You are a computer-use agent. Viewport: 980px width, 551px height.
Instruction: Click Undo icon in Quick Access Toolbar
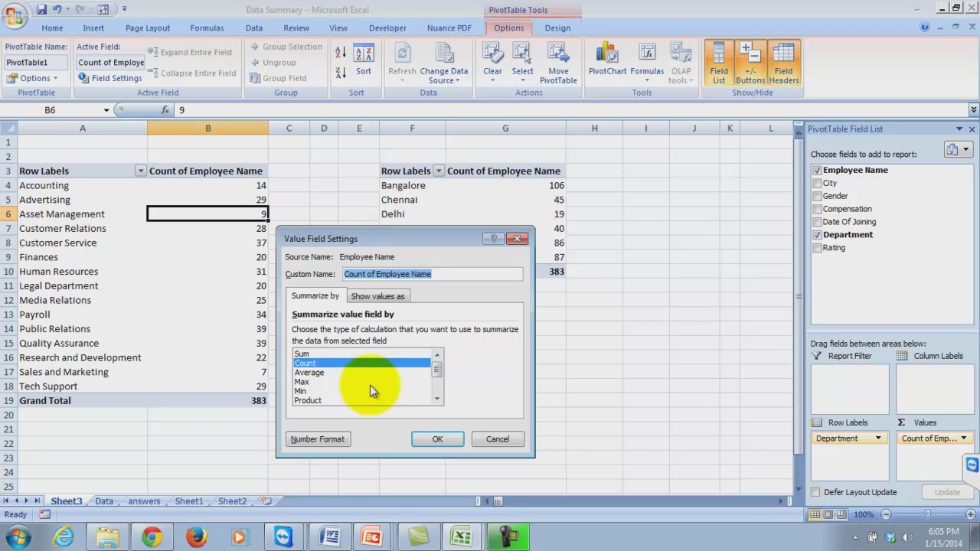57,9
